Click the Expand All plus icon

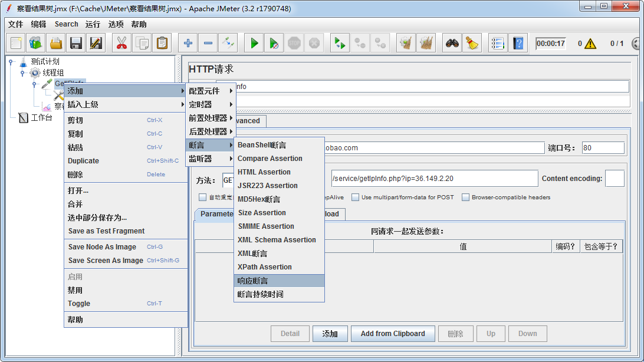coord(188,43)
